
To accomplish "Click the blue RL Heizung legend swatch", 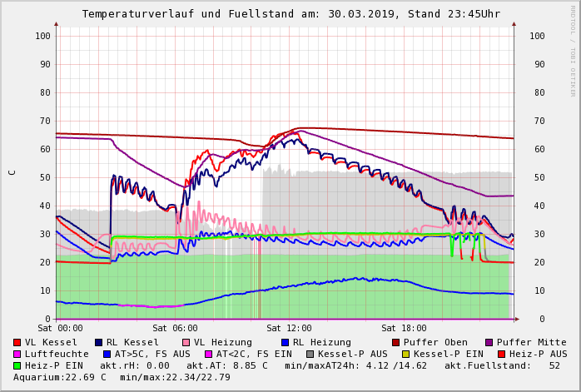I will click(286, 342).
